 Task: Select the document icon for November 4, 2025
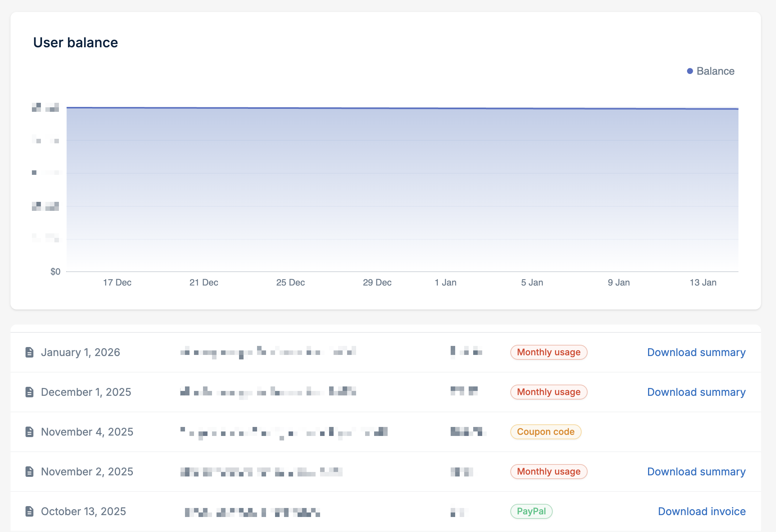29,431
